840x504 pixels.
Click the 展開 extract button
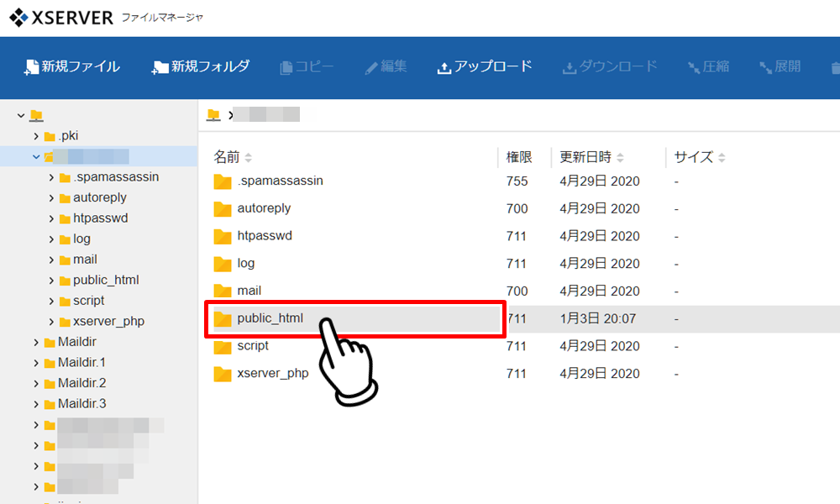780,67
